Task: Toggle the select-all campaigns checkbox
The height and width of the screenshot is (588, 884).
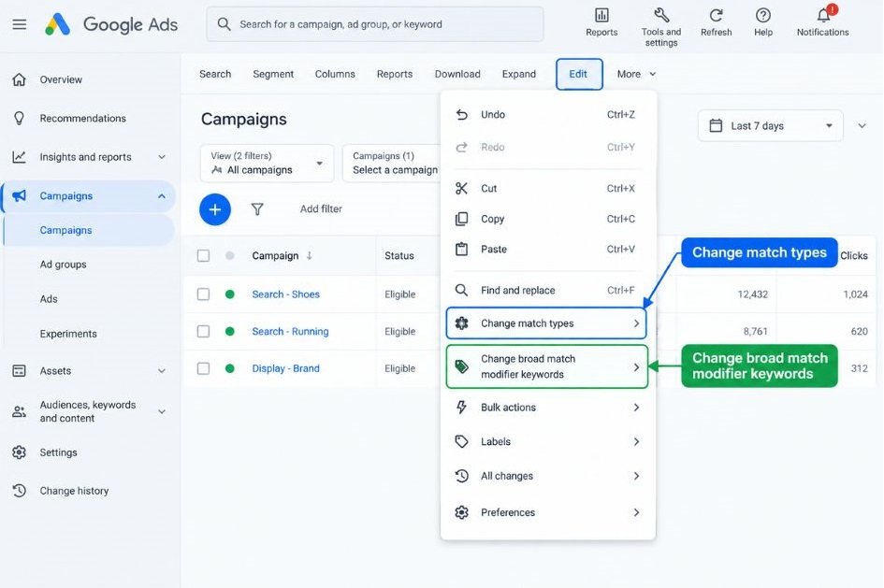Action: [x=204, y=256]
